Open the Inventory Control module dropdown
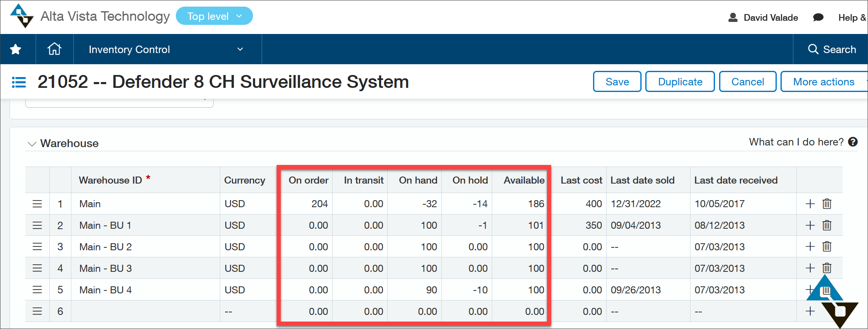This screenshot has width=868, height=329. [168, 49]
